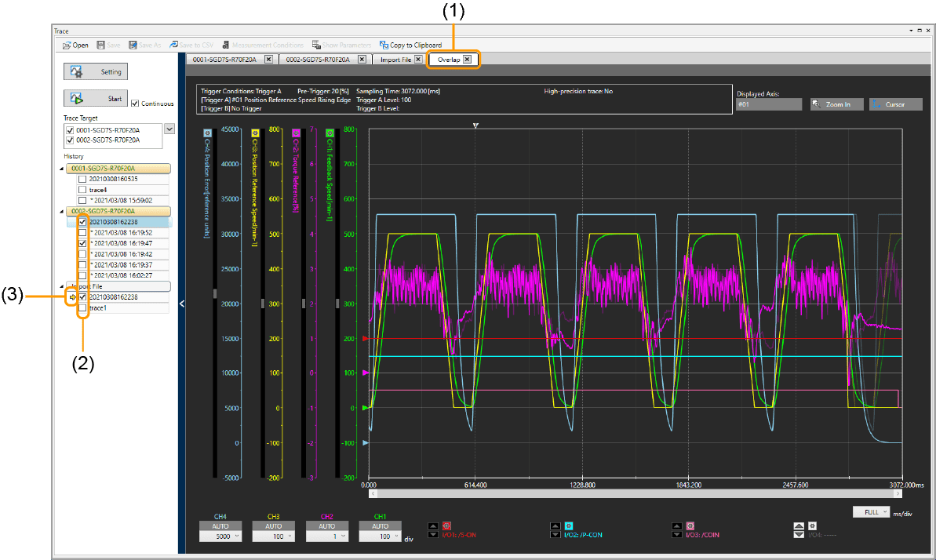This screenshot has width=936, height=560.
Task: Open CH1 Feedback Speed gear settings
Action: (x=330, y=133)
